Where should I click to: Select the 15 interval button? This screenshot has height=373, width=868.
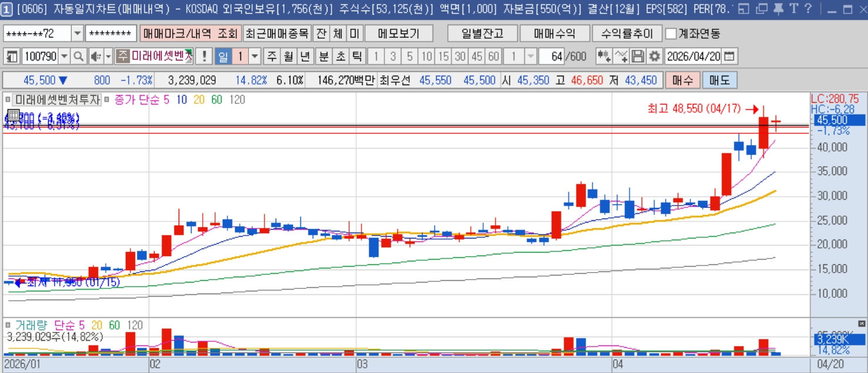[x=443, y=57]
